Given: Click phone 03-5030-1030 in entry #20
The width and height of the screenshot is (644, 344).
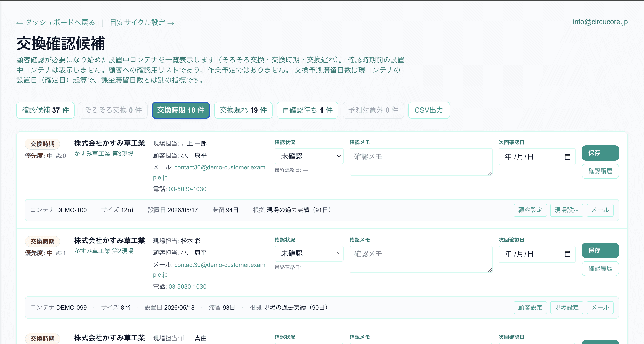Looking at the screenshot, I should tap(187, 189).
